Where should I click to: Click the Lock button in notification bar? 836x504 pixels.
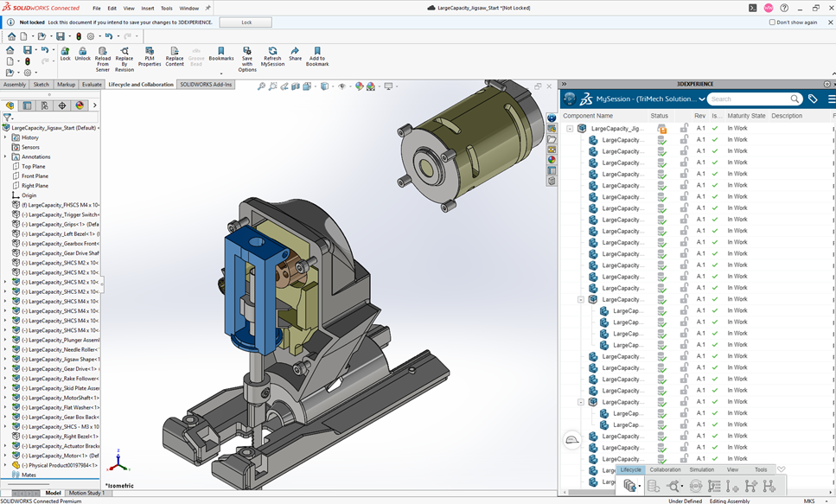246,22
